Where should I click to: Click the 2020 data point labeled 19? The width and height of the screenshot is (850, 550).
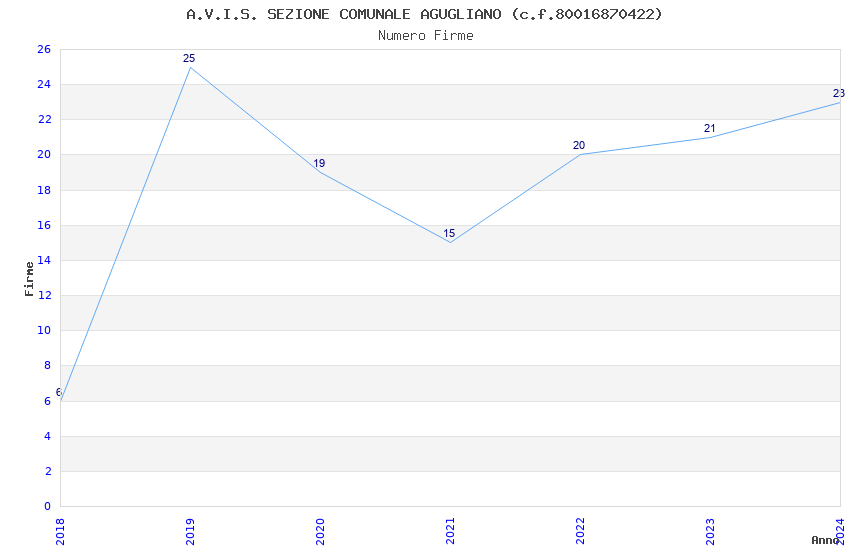coord(320,172)
